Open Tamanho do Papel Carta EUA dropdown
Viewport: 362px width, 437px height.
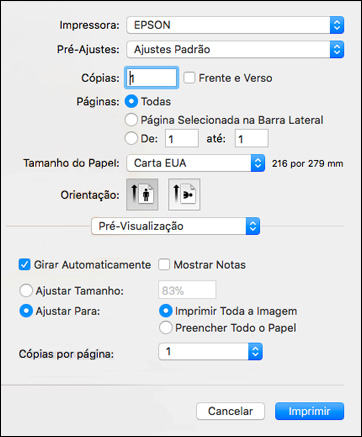(196, 163)
